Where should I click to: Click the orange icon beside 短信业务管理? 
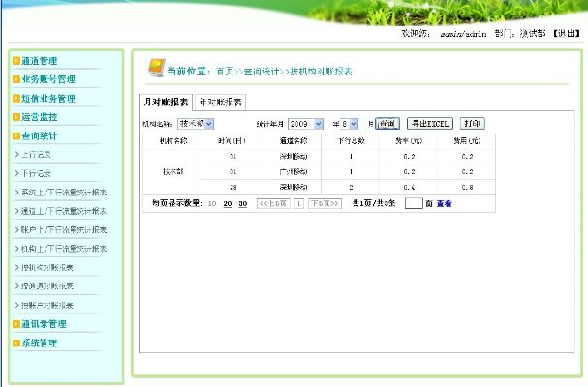(x=16, y=98)
